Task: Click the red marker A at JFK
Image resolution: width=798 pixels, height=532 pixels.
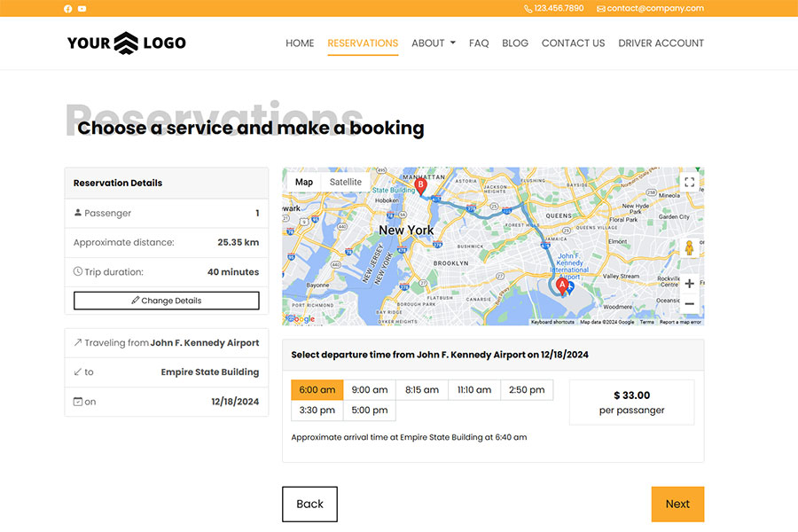Action: 562,286
